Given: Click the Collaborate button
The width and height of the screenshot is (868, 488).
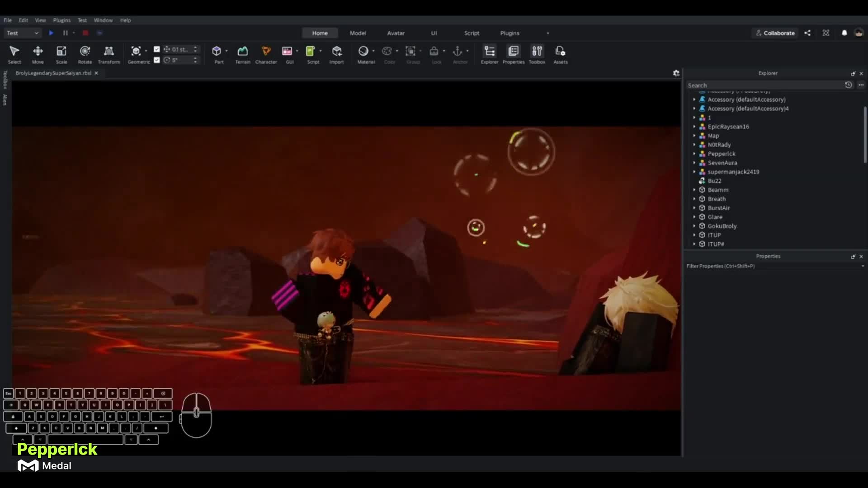Looking at the screenshot, I should click(x=775, y=33).
